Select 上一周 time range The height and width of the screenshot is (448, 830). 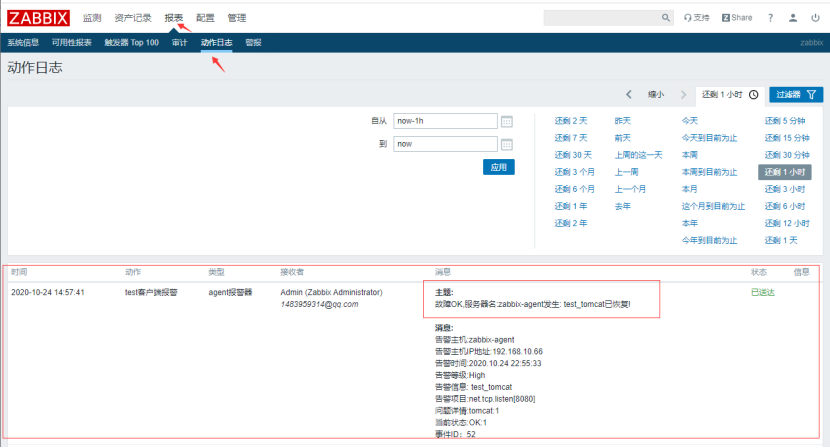[626, 172]
